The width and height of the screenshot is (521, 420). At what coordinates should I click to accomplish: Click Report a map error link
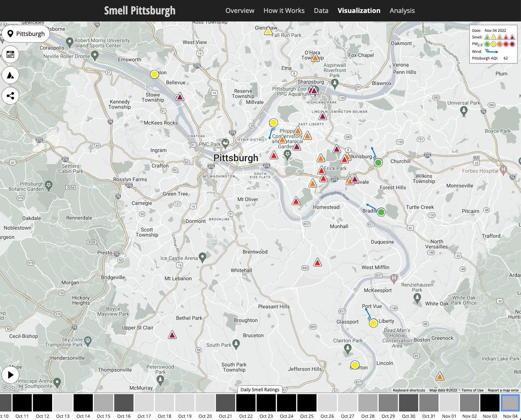click(503, 390)
